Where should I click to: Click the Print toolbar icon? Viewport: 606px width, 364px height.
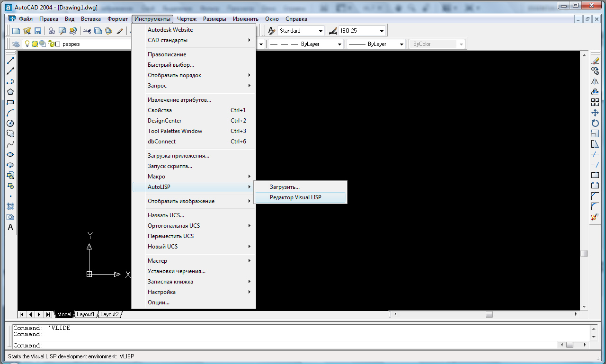52,31
